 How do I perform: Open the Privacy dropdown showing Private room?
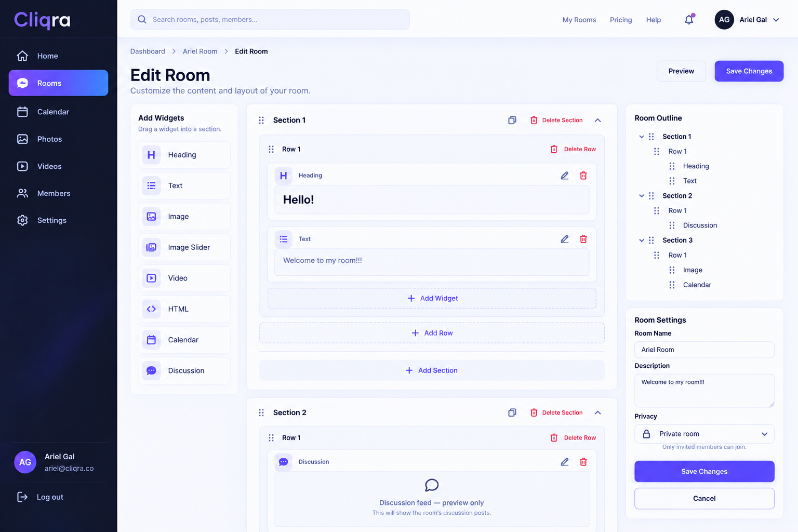point(704,434)
